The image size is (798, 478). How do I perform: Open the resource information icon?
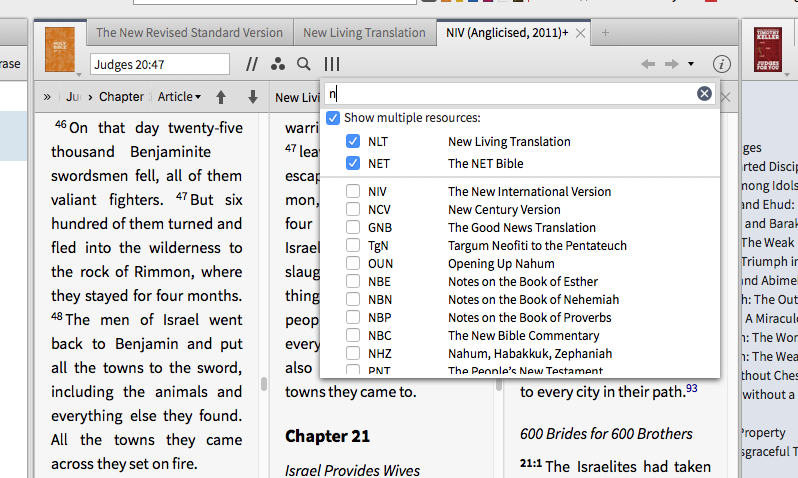[x=722, y=64]
